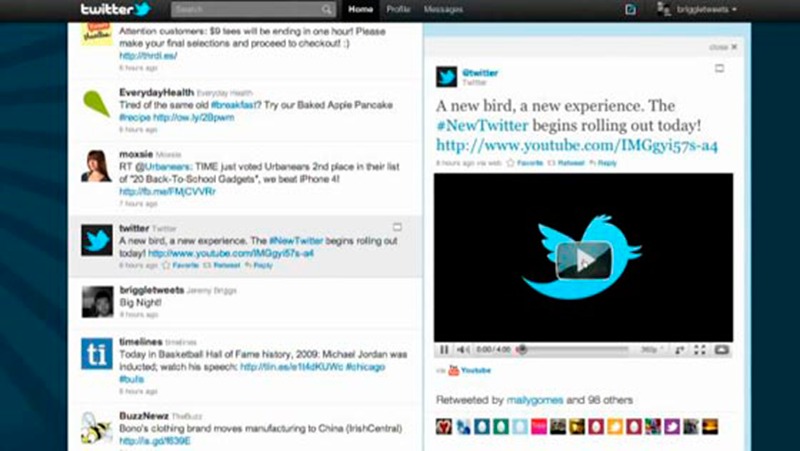Click the compose new tweet icon
The image size is (800, 451).
click(631, 9)
